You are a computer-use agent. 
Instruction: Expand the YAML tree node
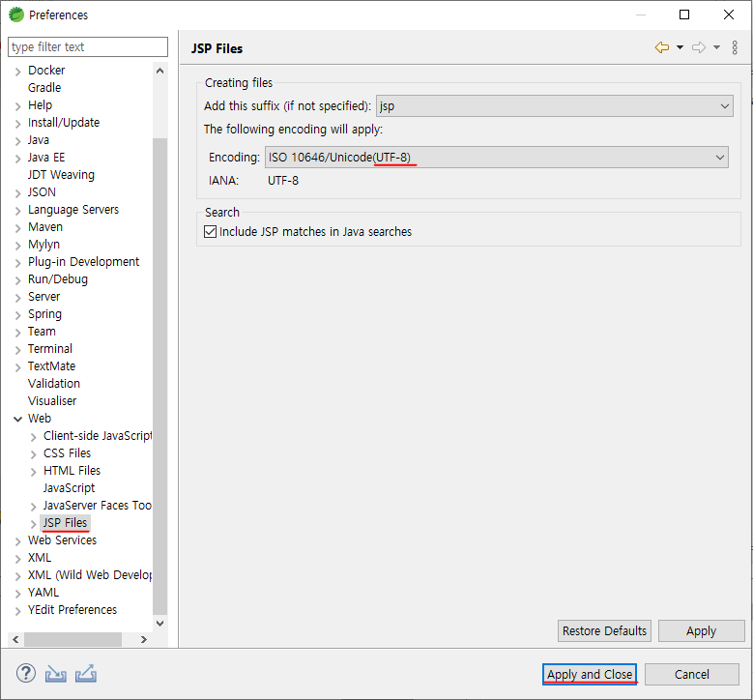[17, 594]
